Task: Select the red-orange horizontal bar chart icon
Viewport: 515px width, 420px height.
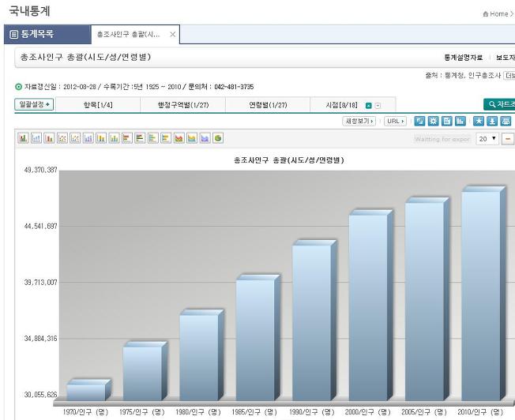Action: [127, 138]
